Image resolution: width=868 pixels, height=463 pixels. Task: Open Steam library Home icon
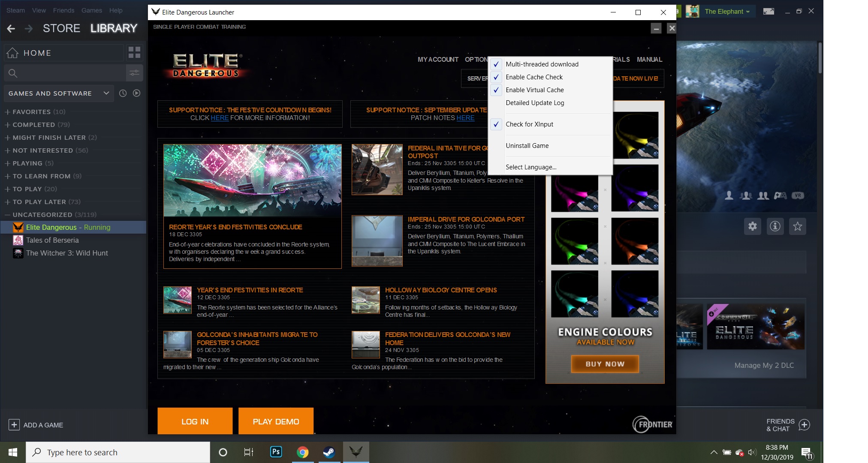[x=12, y=53]
